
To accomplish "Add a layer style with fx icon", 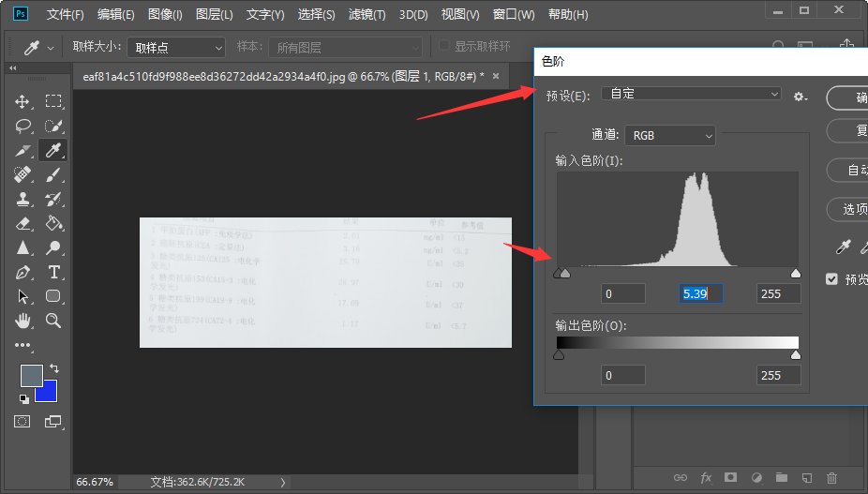I will tap(706, 478).
